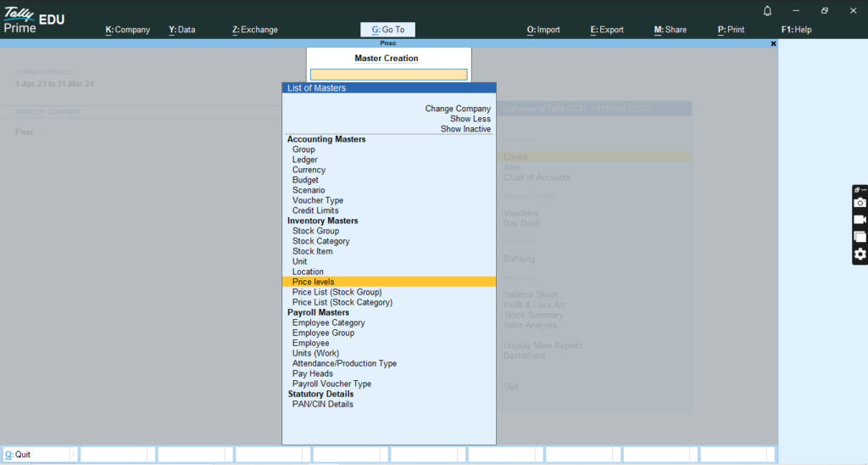The image size is (868, 465).
Task: Select Price List (Stock Category)
Action: 342,303
